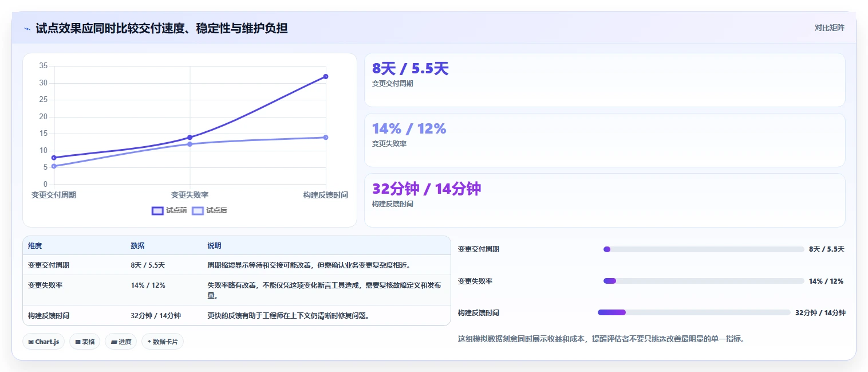This screenshot has height=372, width=868.
Task: Click the 维度 table column header
Action: coord(35,246)
